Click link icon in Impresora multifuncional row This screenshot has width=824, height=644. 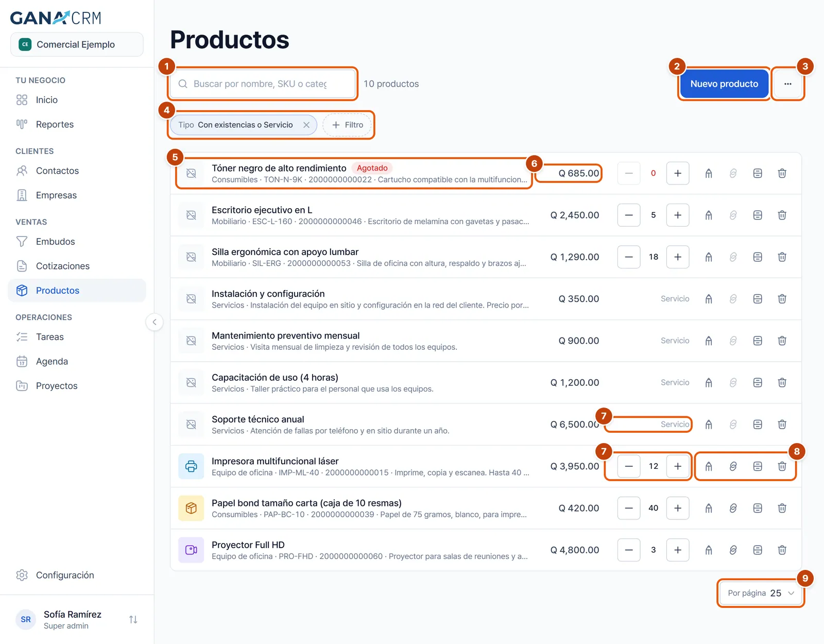(733, 466)
